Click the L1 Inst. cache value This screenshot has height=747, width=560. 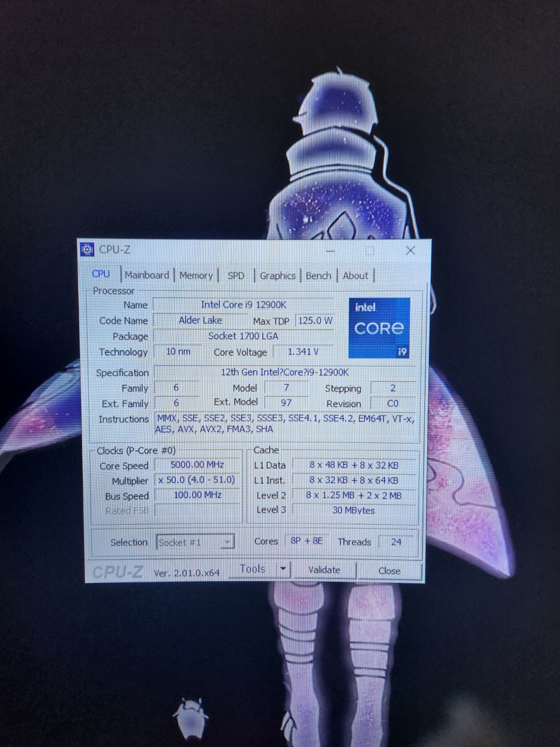(354, 480)
